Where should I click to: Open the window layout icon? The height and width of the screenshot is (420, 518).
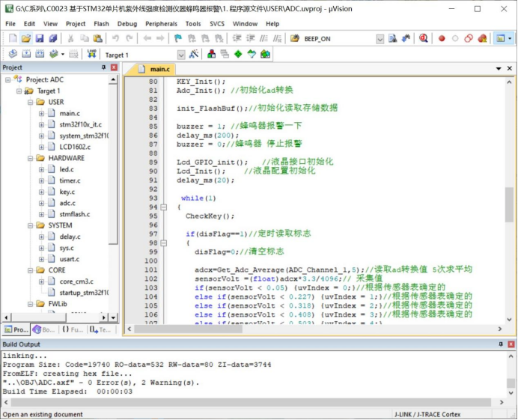[501, 38]
